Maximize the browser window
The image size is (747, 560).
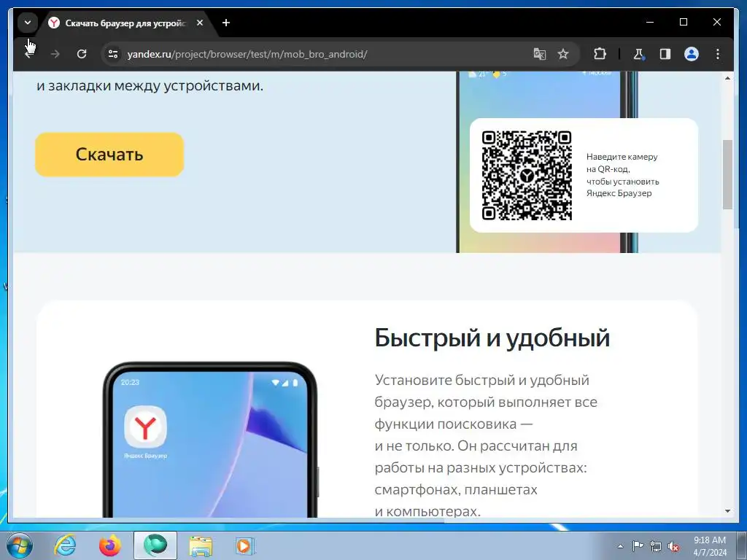coord(683,22)
